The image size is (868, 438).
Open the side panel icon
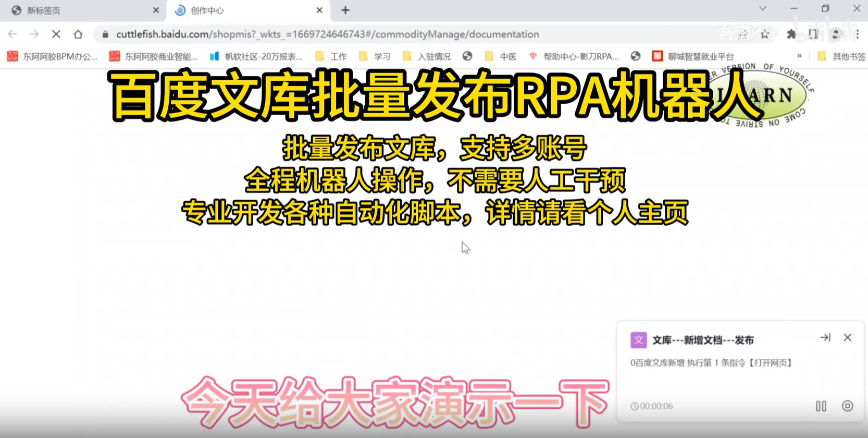pos(813,34)
